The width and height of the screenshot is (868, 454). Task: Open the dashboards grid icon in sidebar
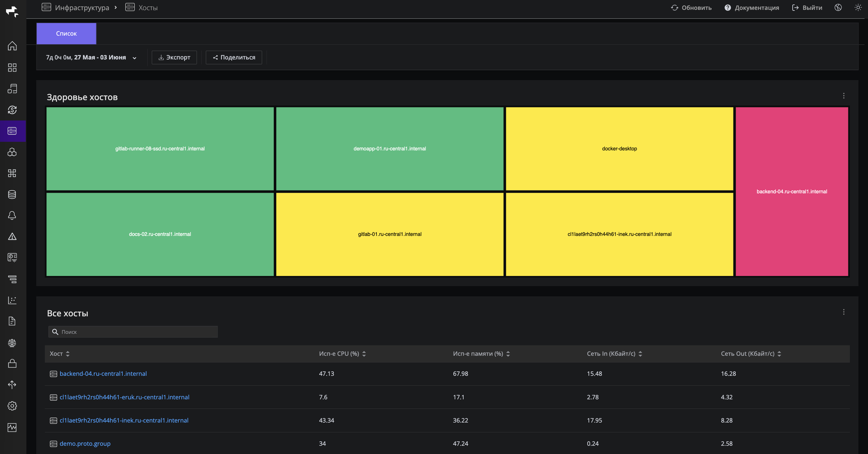(x=12, y=67)
